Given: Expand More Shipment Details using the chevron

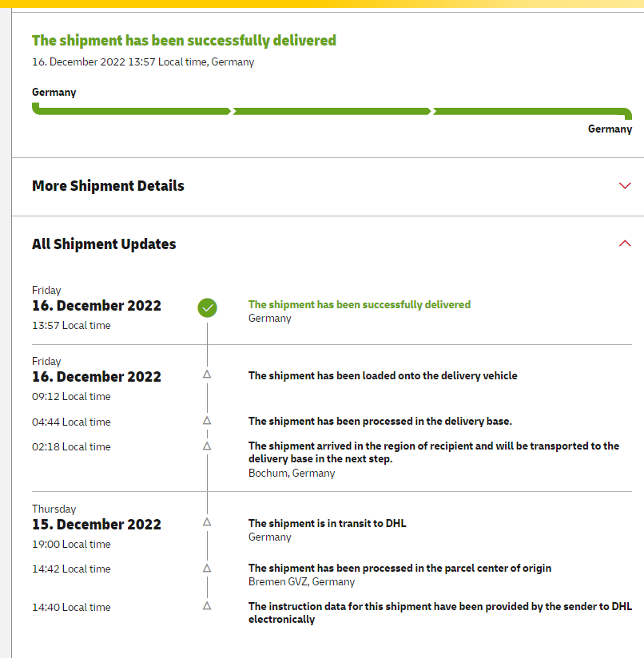Looking at the screenshot, I should 625,186.
